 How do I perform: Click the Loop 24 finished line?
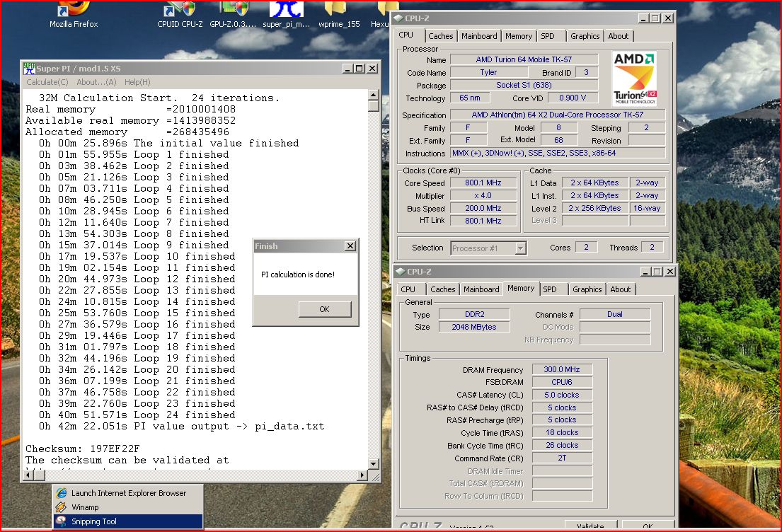137,415
